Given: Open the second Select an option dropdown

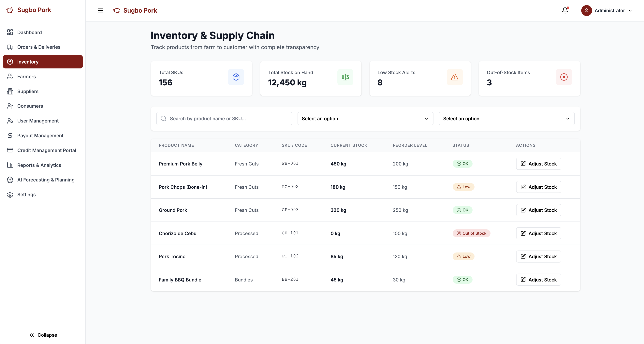Looking at the screenshot, I should (x=506, y=119).
